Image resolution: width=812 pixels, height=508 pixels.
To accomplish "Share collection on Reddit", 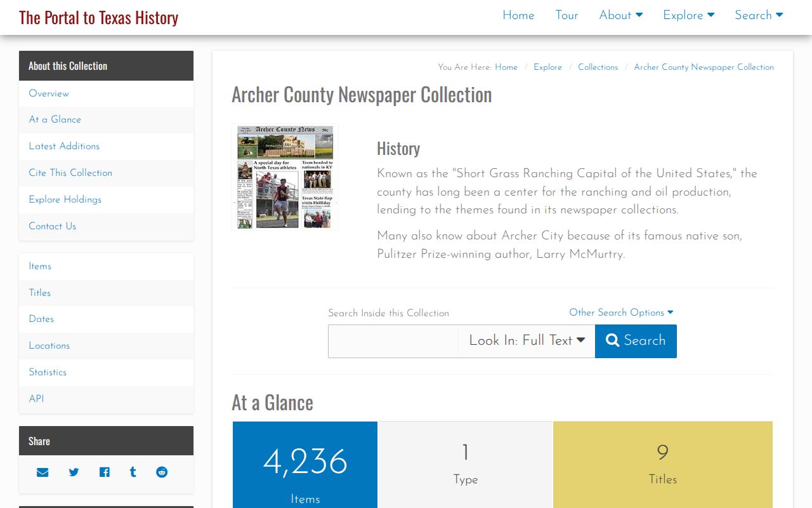I will point(162,472).
